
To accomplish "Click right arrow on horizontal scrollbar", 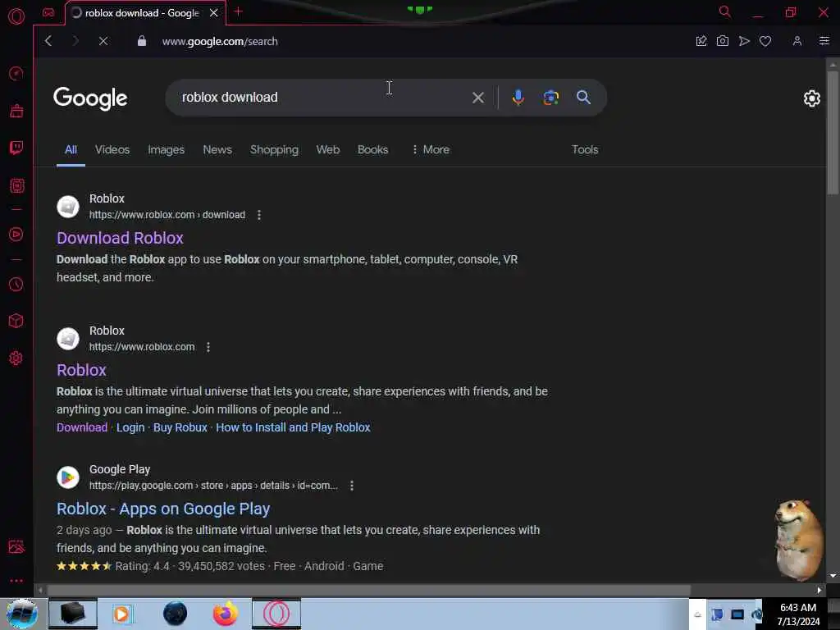I will (x=819, y=590).
